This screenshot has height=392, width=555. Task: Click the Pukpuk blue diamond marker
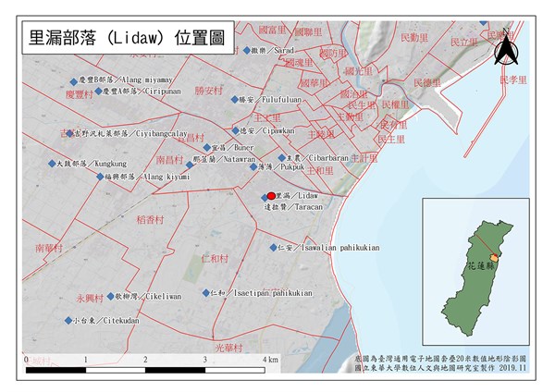pyautogui.click(x=253, y=167)
